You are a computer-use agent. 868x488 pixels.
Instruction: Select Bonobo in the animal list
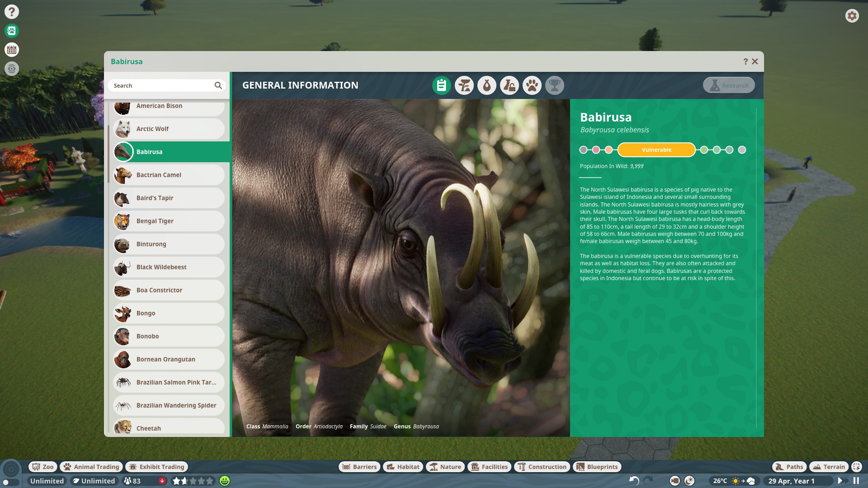(x=169, y=336)
